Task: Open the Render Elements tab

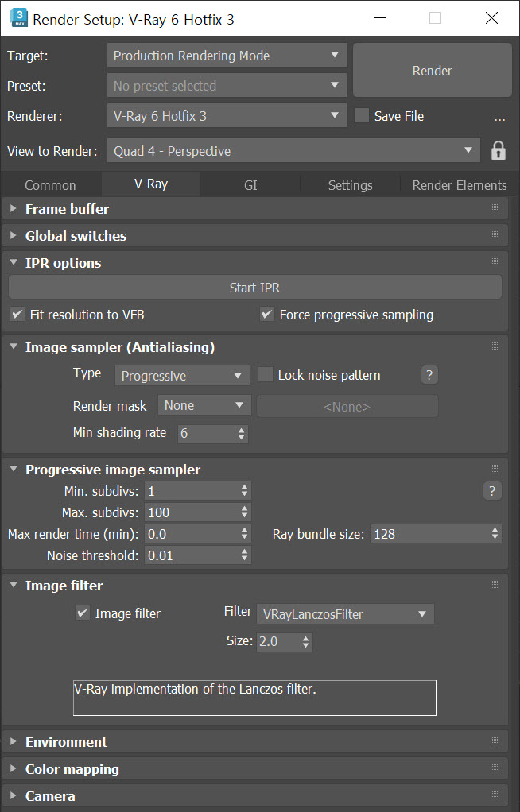Action: coord(460,185)
